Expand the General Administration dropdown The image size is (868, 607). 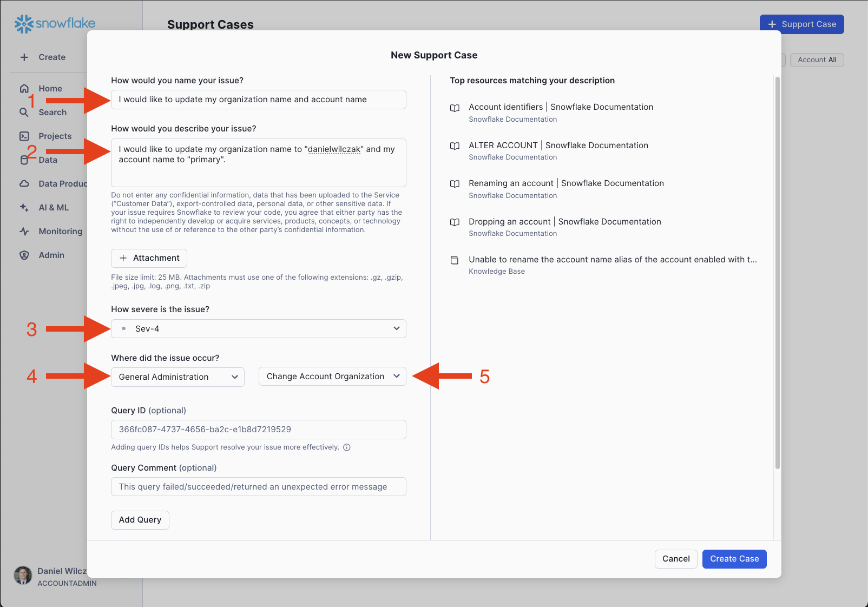click(177, 377)
